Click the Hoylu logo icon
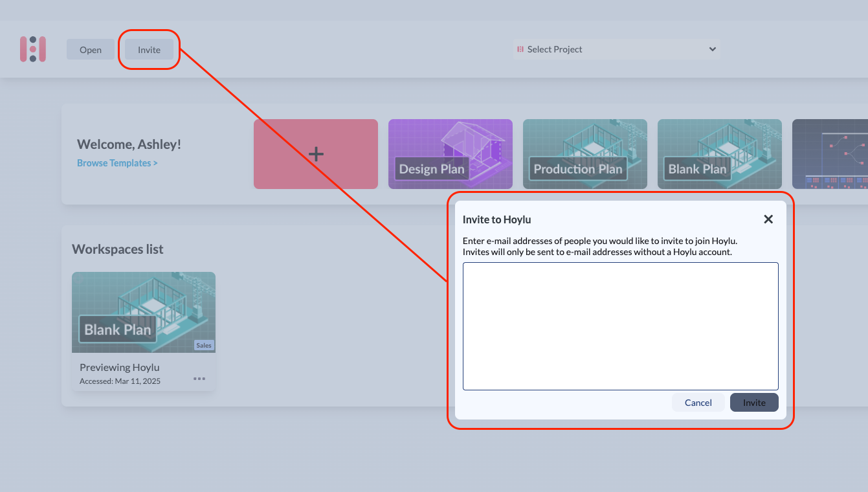Image resolution: width=868 pixels, height=492 pixels. (x=33, y=49)
